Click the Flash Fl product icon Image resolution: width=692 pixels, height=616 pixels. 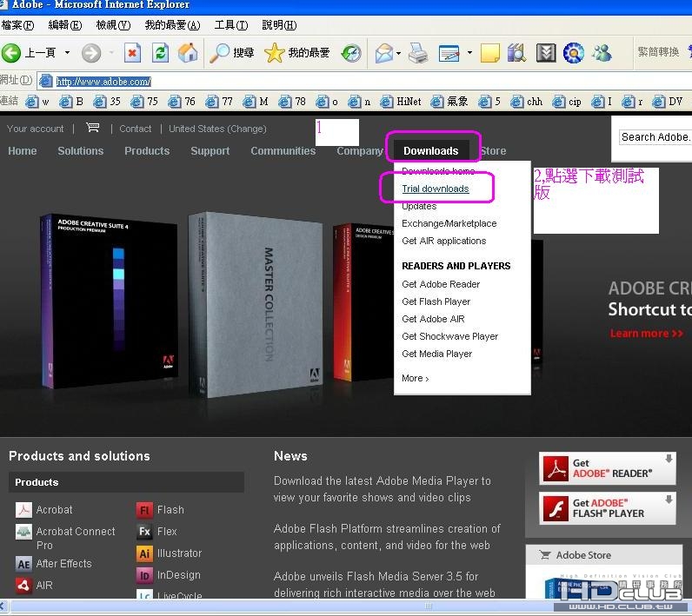pyautogui.click(x=145, y=510)
